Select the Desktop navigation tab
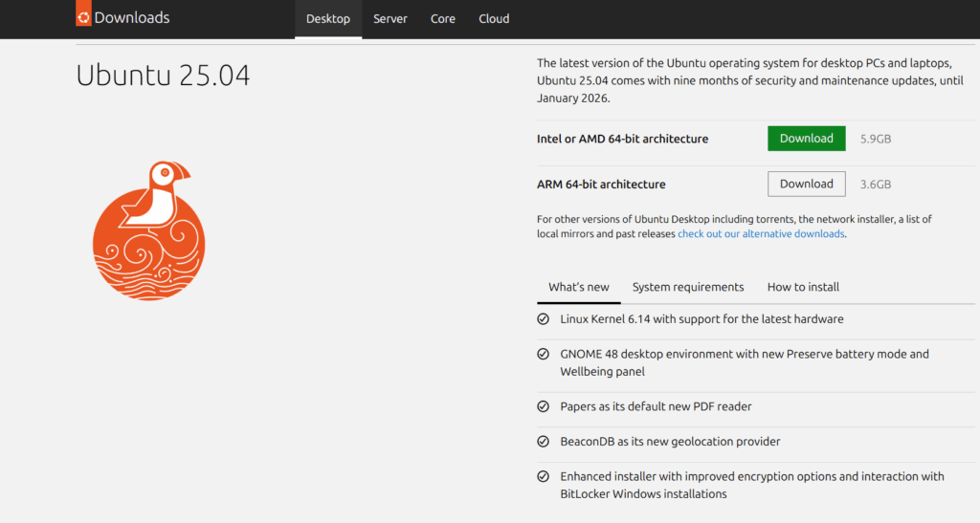Screen dimensions: 980x523 tap(328, 19)
